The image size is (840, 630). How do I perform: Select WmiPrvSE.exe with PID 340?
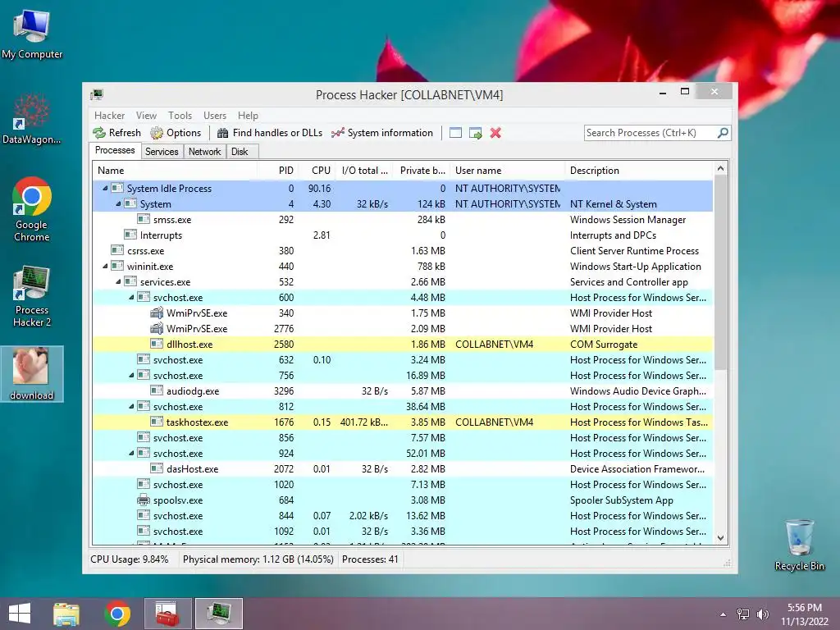(x=403, y=313)
